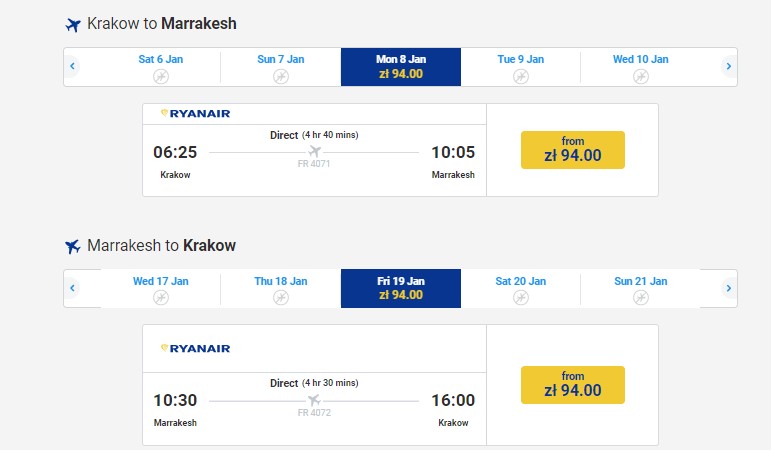Screen dimensions: 771x450
Task: Select the Fri 19 Jan return date tab
Action: 400,288
